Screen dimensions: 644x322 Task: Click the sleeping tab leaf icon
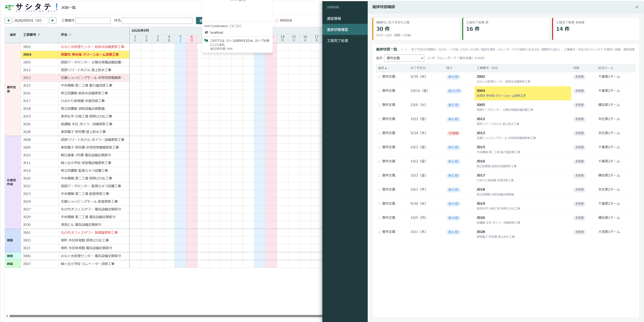[206, 40]
